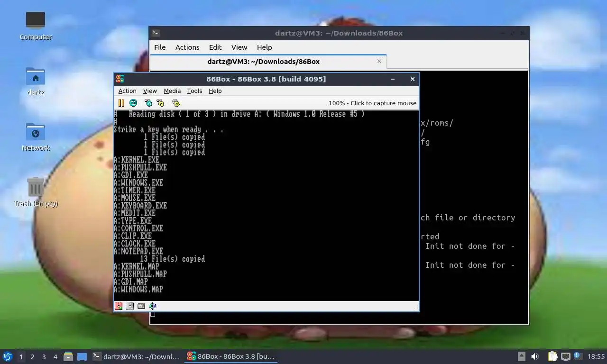The image size is (607, 364).
Task: Switch to workspace 2
Action: coord(33,356)
